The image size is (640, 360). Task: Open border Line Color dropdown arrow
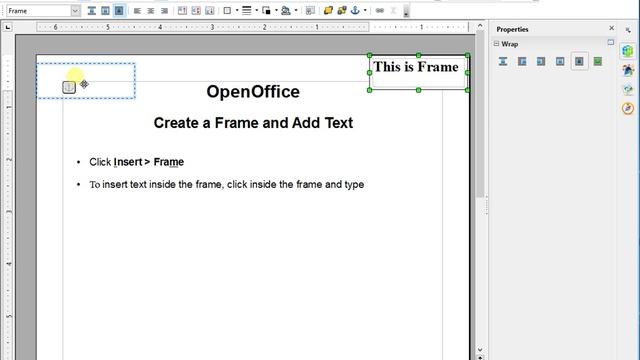tap(276, 11)
